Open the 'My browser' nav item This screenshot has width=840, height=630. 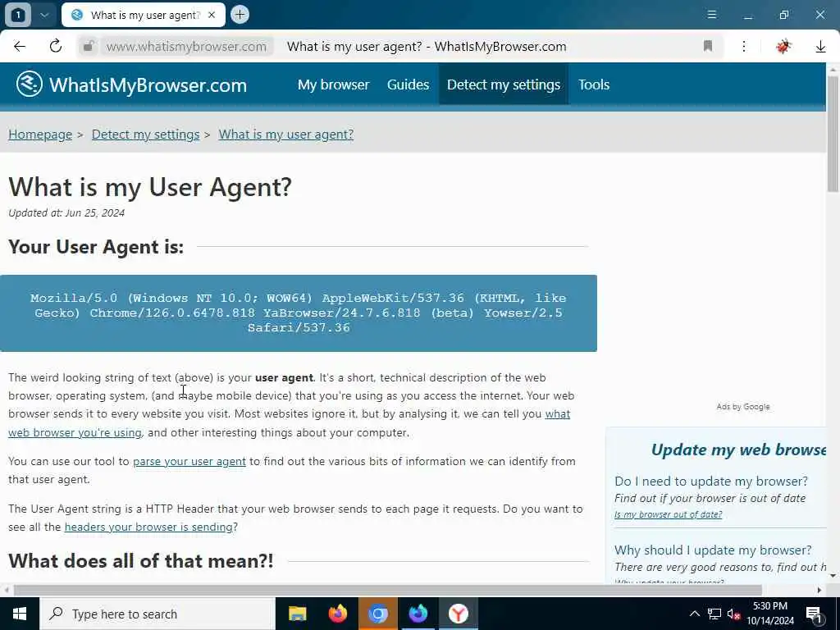(333, 84)
